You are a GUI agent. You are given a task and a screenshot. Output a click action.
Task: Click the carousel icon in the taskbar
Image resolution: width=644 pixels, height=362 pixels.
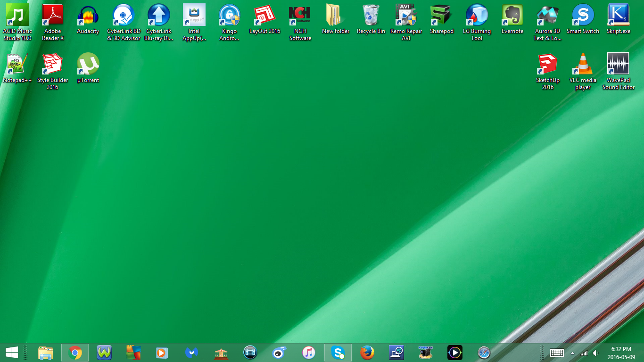click(221, 353)
